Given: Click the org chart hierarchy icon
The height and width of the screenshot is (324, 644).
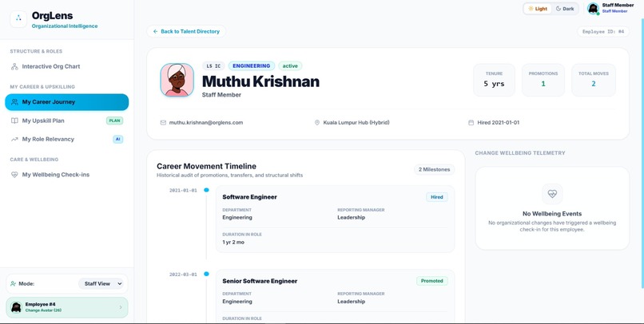Looking at the screenshot, I should click(x=14, y=66).
